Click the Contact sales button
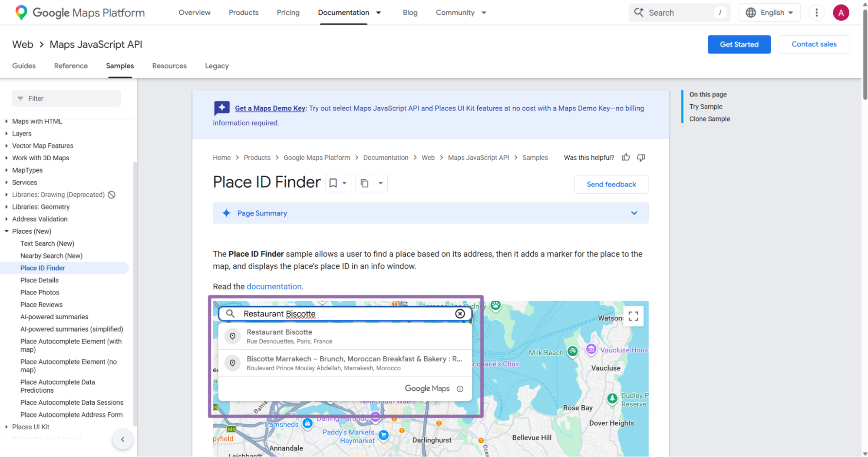This screenshot has width=868, height=457. coord(814,44)
